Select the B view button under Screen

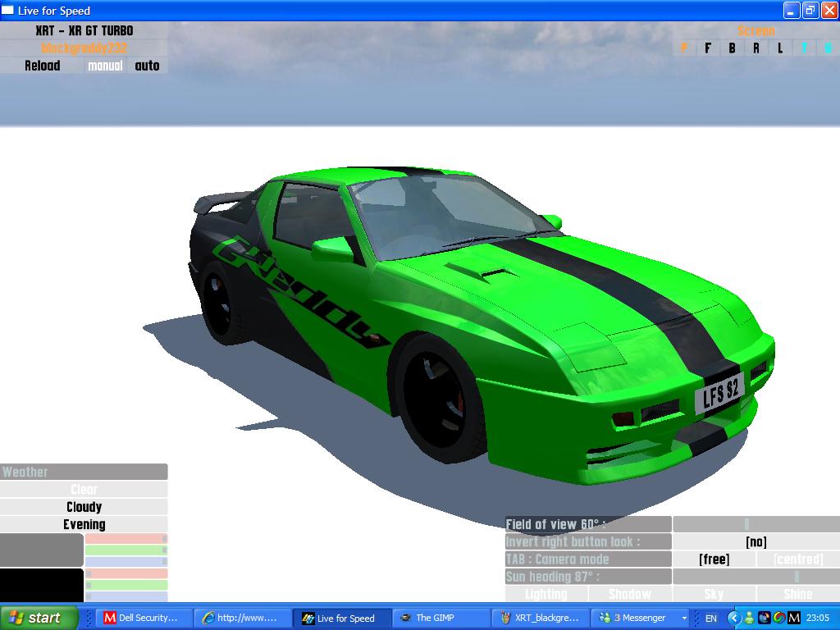pos(732,48)
